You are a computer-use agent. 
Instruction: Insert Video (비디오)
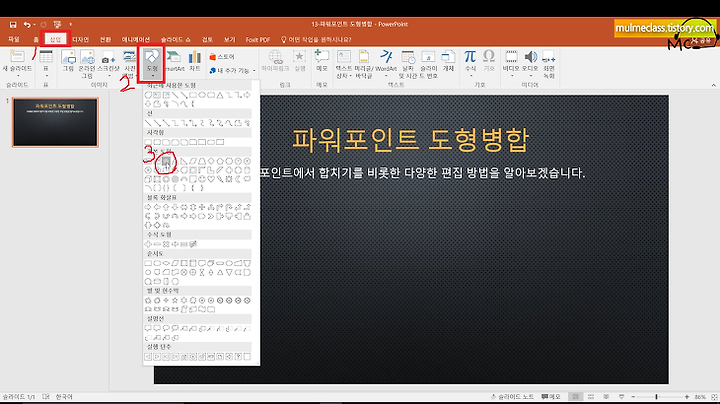511,63
